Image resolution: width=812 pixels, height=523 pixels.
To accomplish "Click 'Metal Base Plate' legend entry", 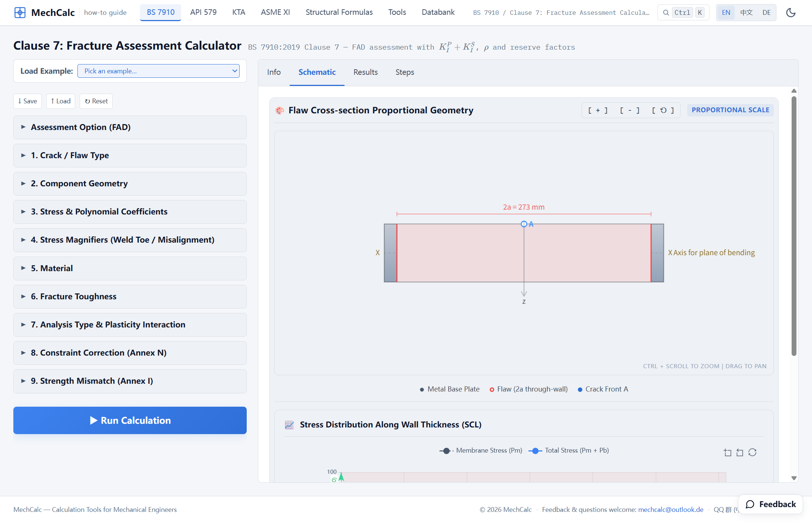I will point(450,389).
